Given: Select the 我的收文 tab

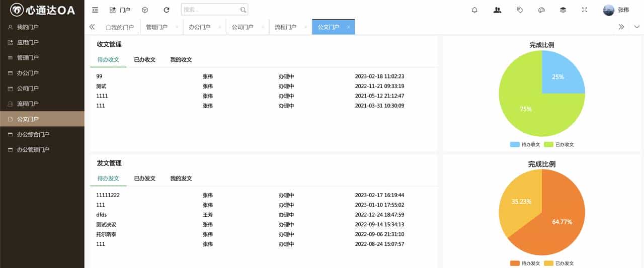Looking at the screenshot, I should [x=181, y=59].
